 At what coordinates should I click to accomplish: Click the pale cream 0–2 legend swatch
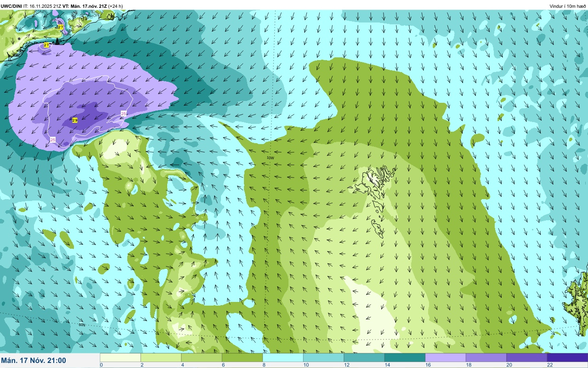click(x=120, y=357)
